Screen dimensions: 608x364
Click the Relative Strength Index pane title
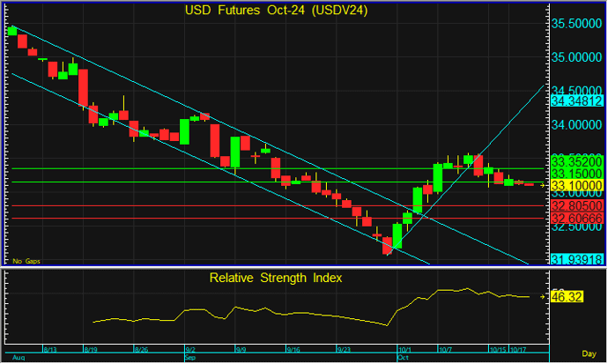click(275, 278)
